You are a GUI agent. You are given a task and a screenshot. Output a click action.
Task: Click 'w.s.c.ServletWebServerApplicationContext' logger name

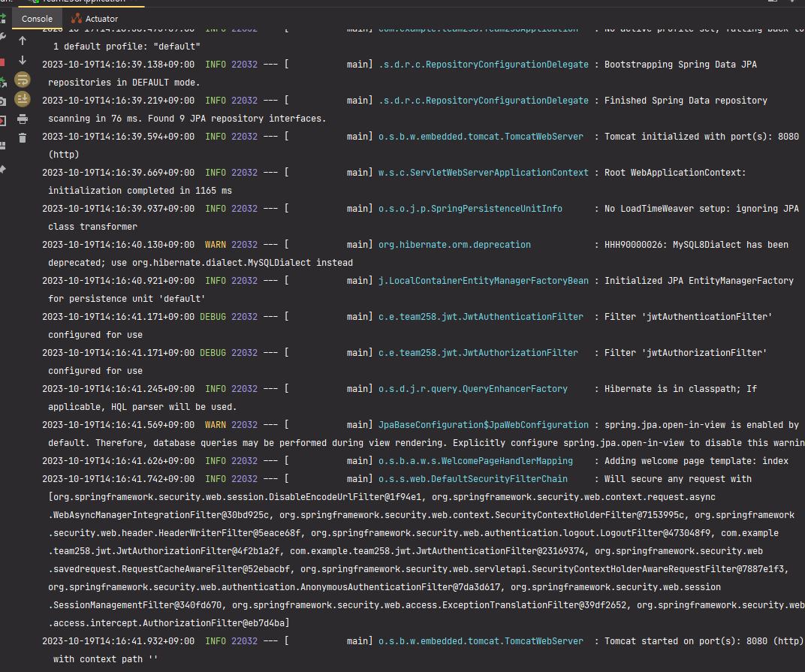tap(483, 173)
